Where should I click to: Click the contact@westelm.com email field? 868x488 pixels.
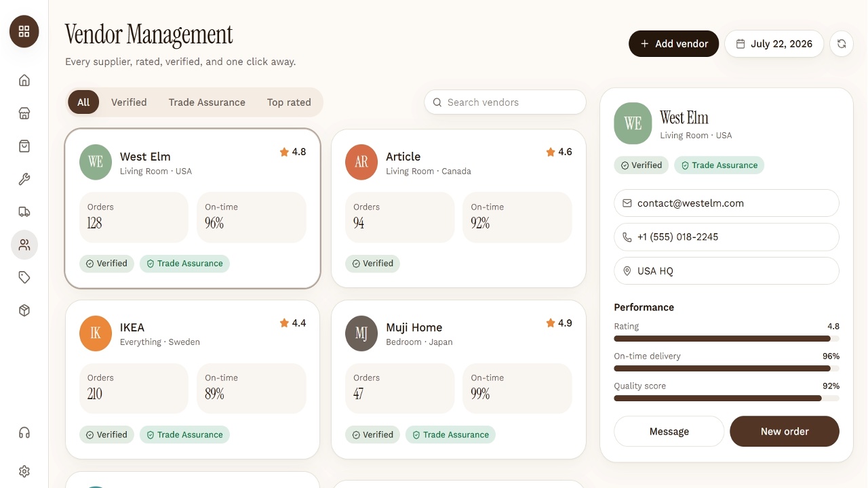tap(726, 203)
